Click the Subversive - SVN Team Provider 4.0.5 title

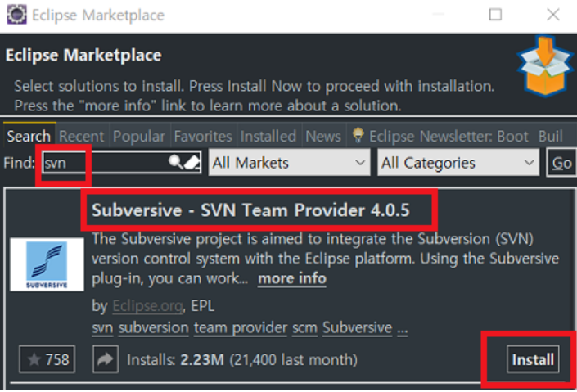click(x=250, y=210)
